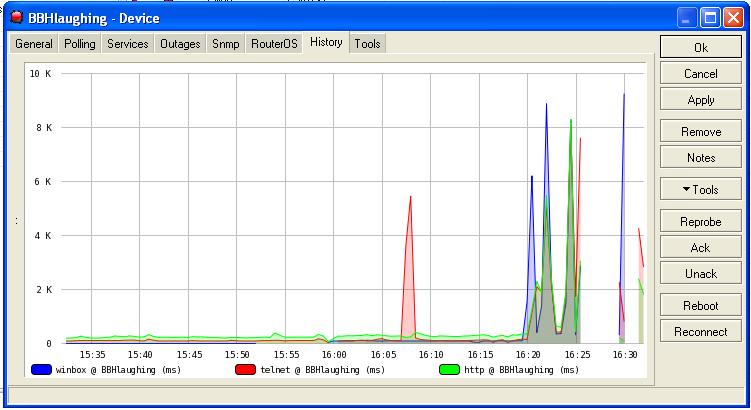This screenshot has height=410, width=751.
Task: Maximize the BBHlaughing Device window
Action: coord(710,18)
